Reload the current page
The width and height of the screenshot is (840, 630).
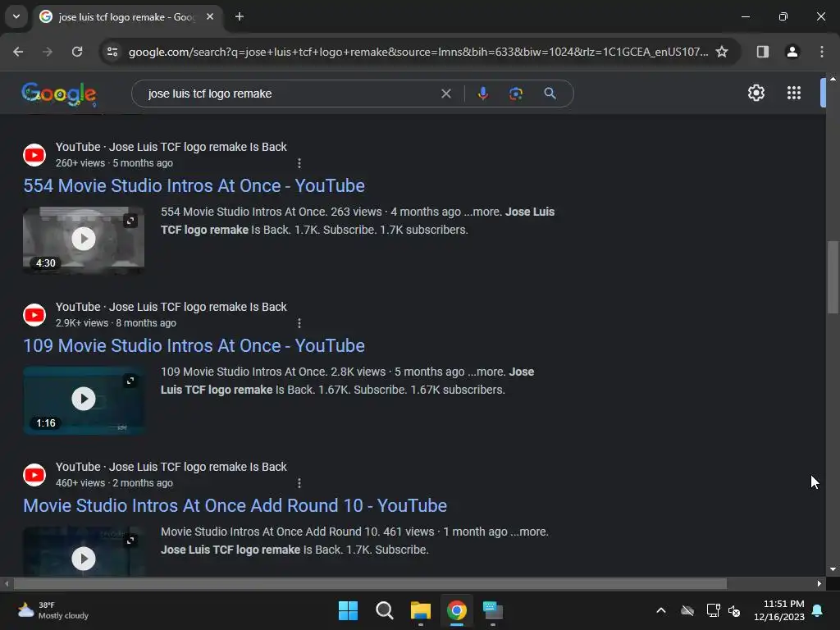[77, 52]
